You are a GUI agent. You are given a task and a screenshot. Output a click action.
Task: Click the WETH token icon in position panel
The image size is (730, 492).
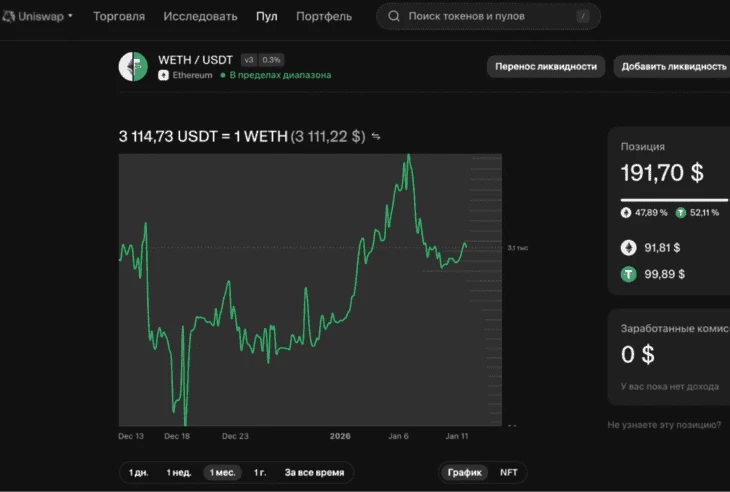[x=628, y=247]
